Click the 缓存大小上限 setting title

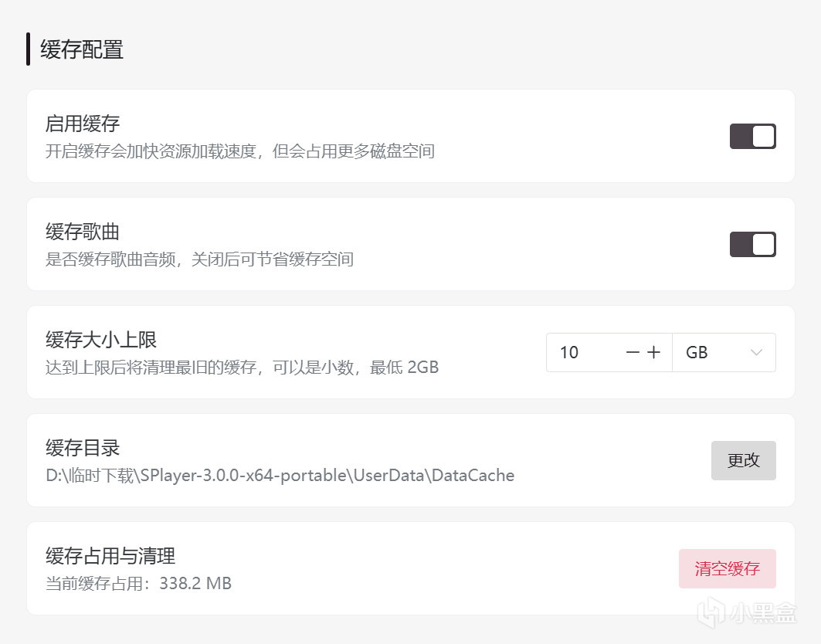101,339
